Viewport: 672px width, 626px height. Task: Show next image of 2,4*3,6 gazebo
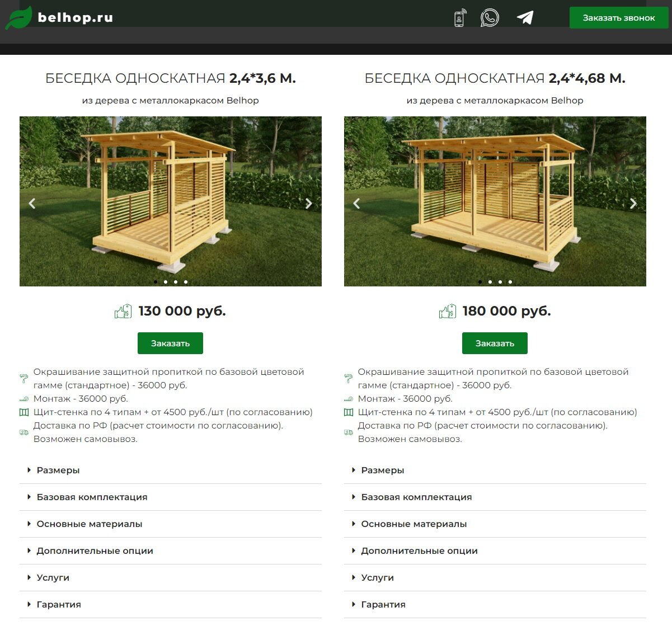[308, 204]
